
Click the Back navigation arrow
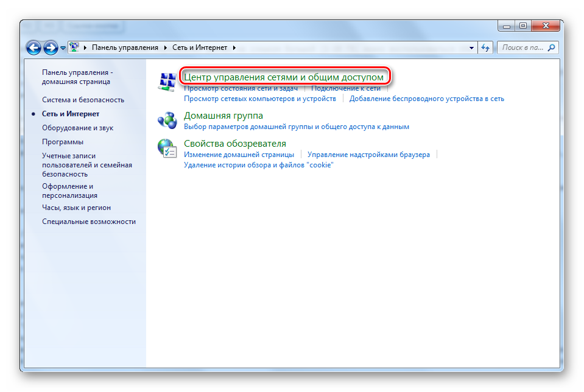click(33, 47)
